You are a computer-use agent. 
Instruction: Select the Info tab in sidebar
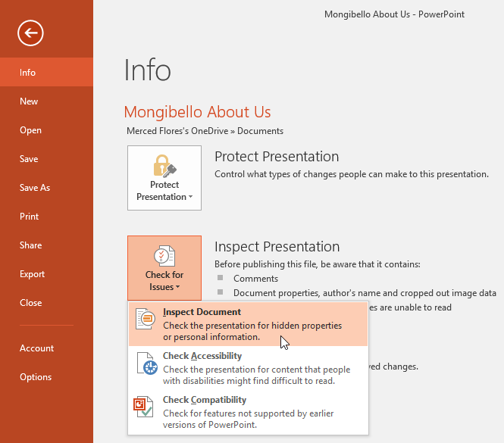28,73
